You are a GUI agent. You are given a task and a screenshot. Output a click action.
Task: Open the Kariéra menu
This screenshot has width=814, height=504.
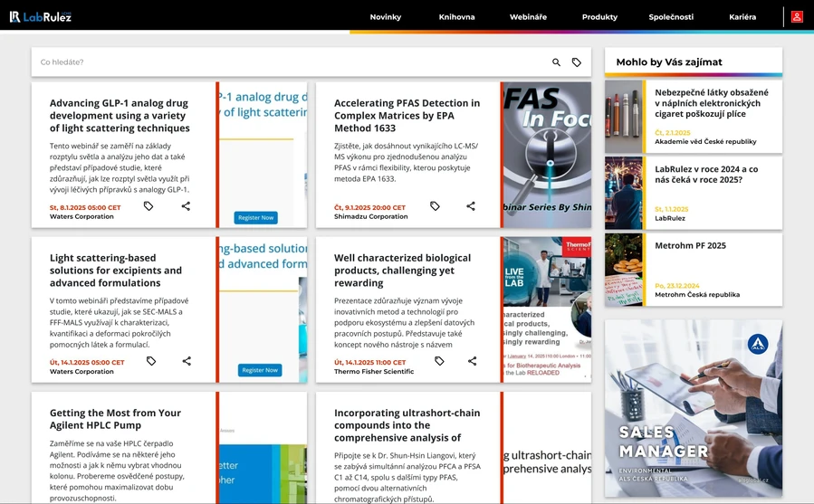click(742, 16)
